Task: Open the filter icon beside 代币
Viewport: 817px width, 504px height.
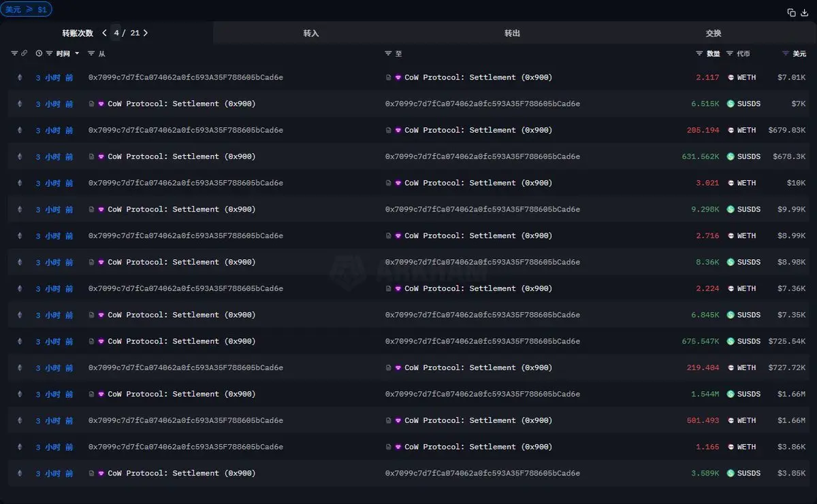Action: pos(730,53)
